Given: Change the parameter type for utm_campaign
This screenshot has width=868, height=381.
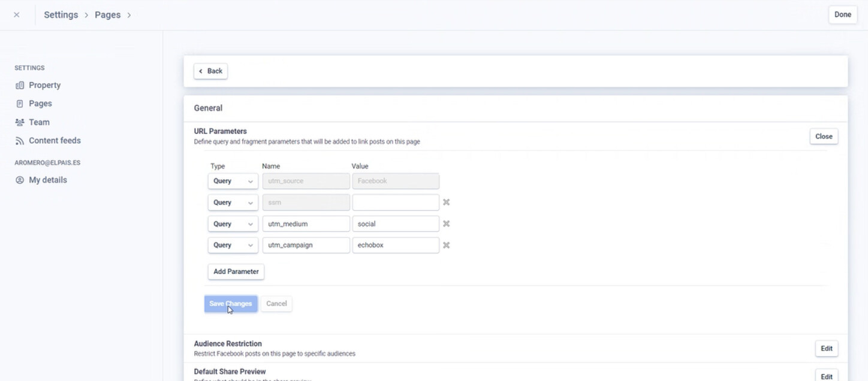Looking at the screenshot, I should coord(233,245).
